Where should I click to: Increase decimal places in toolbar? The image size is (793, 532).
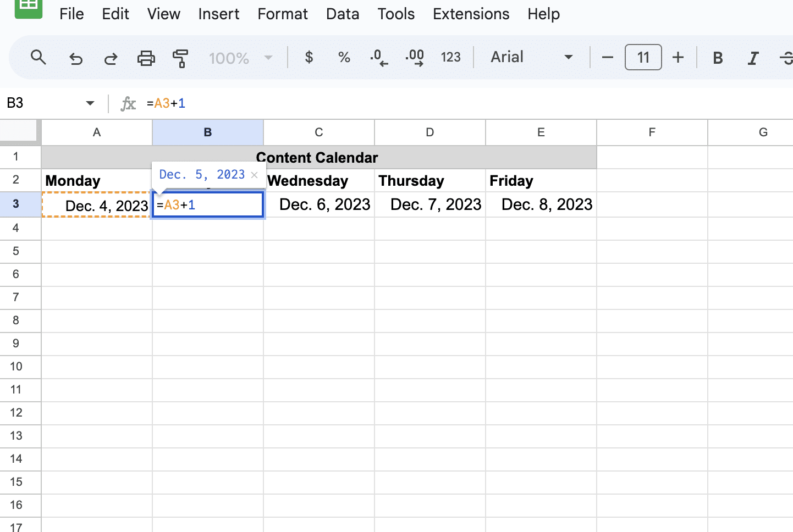pyautogui.click(x=415, y=57)
